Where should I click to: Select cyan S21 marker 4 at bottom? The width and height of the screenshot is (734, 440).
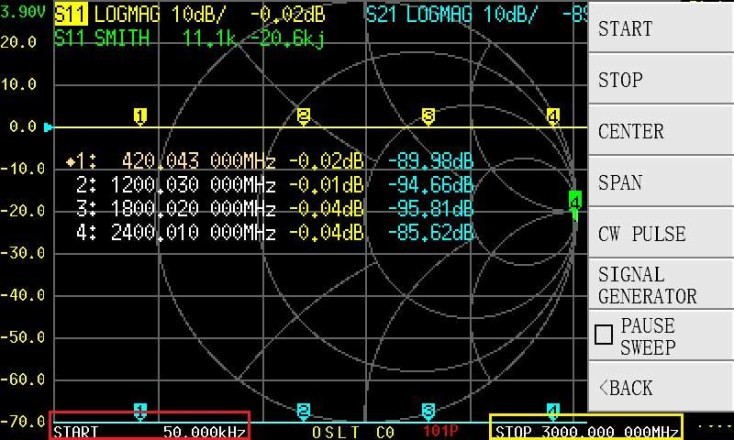(553, 411)
